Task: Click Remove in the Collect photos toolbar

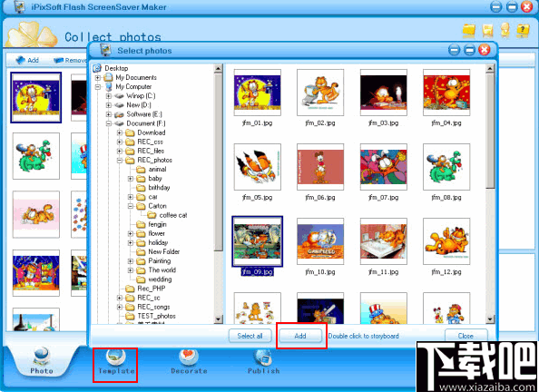Action: (x=71, y=61)
